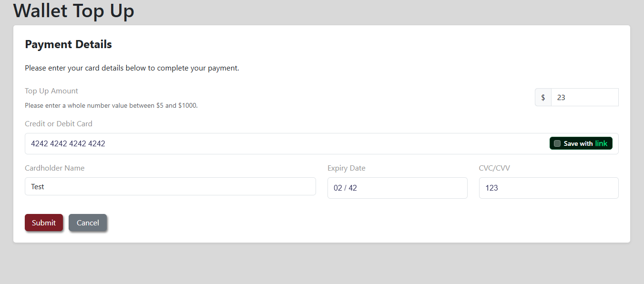Click the card details instruction sentence
644x284 pixels.
point(132,68)
